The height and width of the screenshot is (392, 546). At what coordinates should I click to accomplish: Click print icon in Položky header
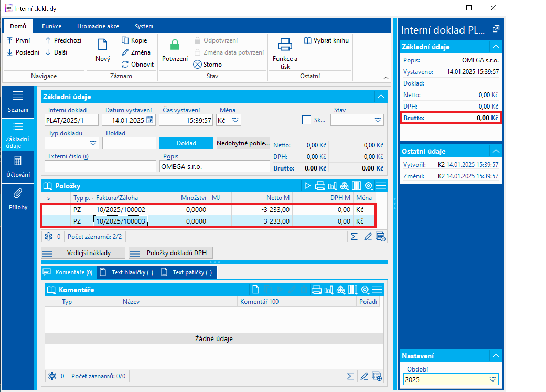coord(320,186)
